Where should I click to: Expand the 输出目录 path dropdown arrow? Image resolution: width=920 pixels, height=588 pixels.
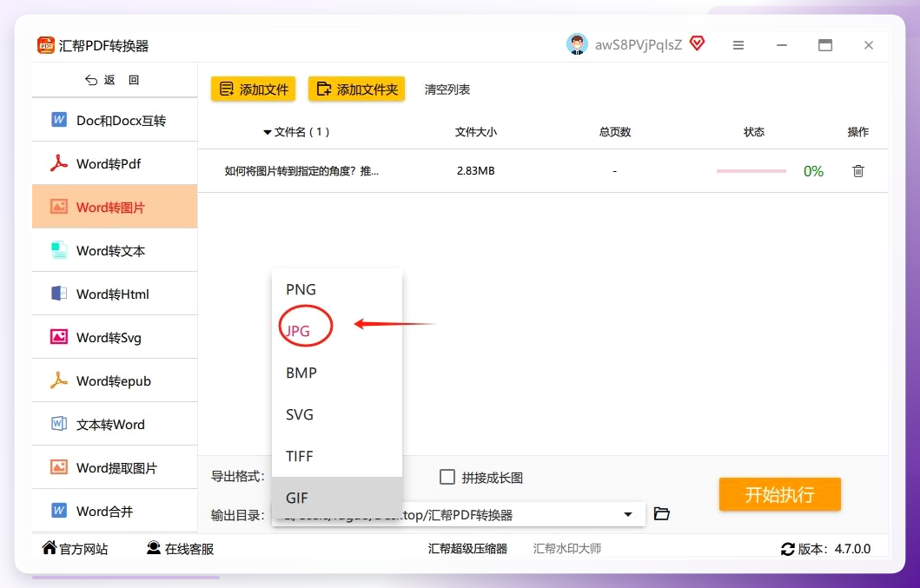pyautogui.click(x=628, y=515)
